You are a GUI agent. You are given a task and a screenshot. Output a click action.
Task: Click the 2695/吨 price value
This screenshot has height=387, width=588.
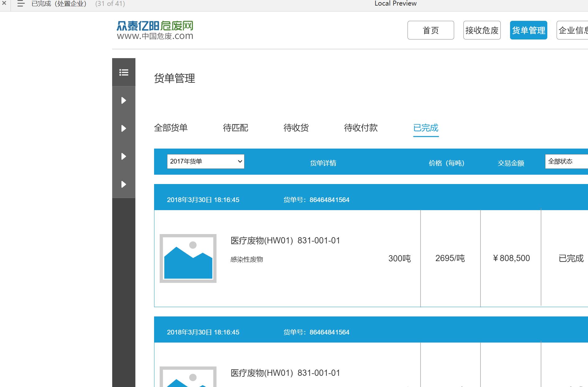click(x=450, y=258)
